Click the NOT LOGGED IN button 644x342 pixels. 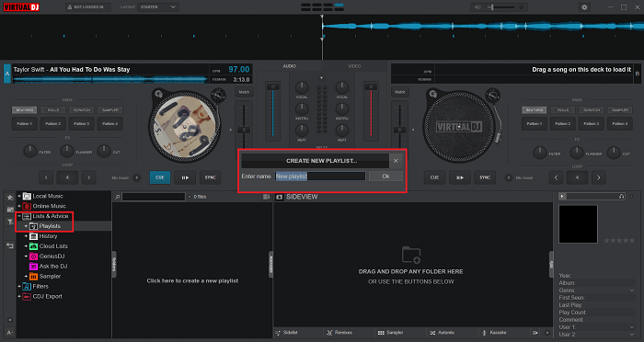[x=88, y=7]
